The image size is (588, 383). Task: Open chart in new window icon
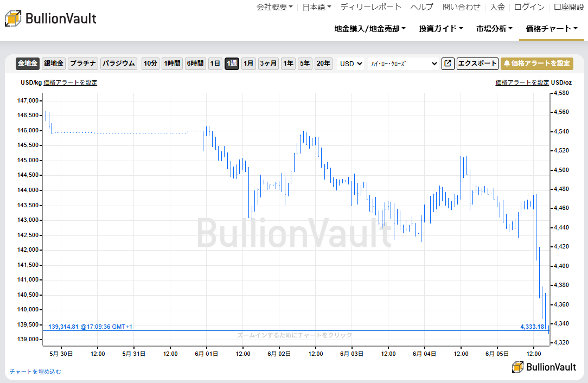[448, 63]
